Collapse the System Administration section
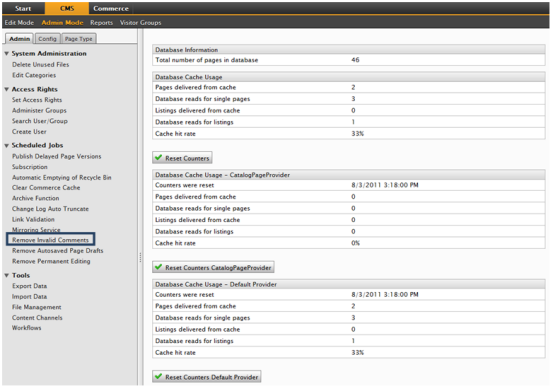Screen dimensions: 550x388 7,54
